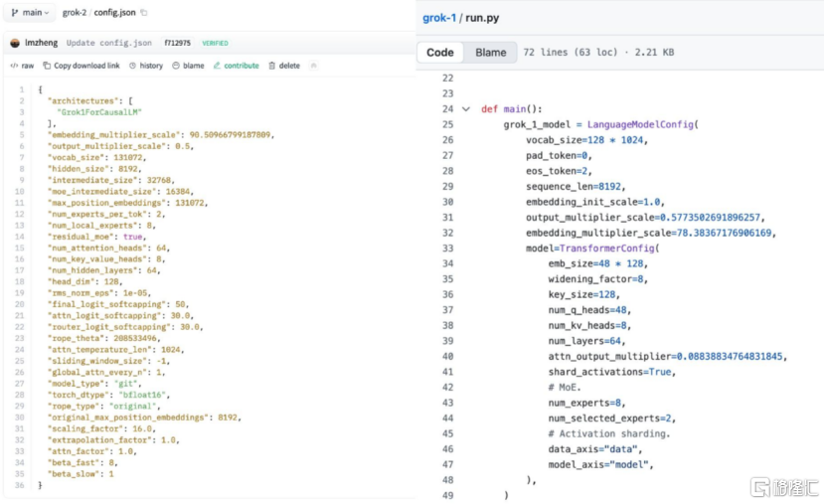Click Copy download link

[82, 66]
